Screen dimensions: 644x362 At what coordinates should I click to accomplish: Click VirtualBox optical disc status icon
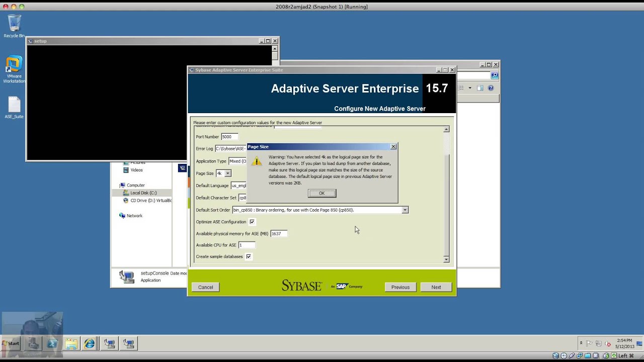[563, 356]
